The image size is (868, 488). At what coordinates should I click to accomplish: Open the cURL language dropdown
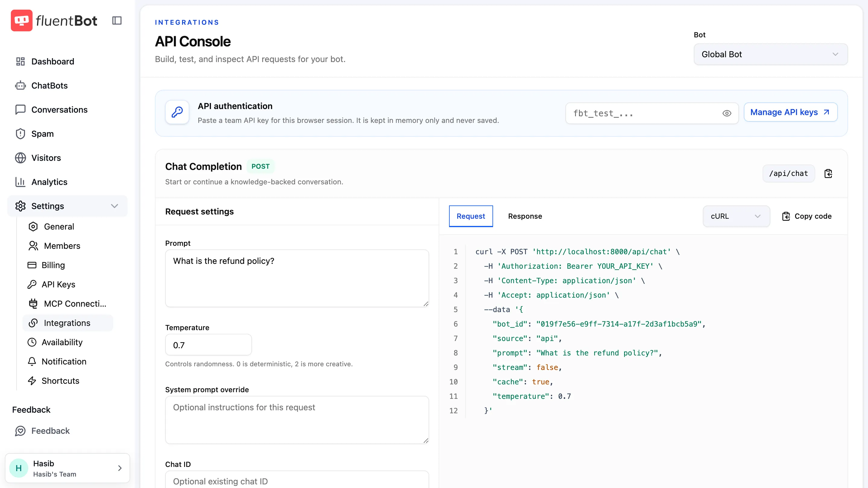[736, 216]
